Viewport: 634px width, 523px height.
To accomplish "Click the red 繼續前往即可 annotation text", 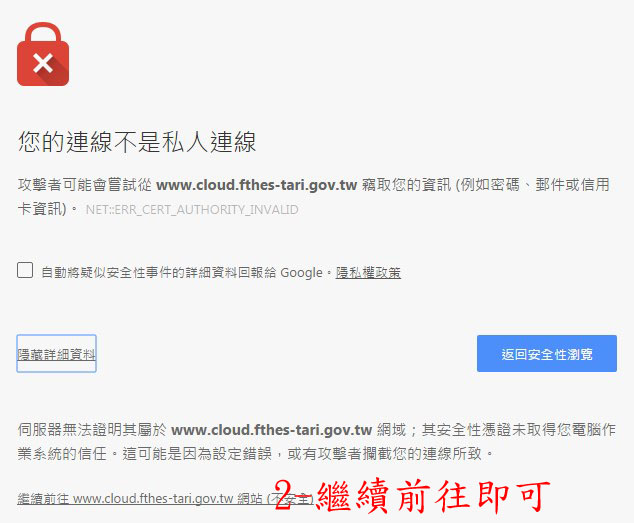I will point(433,496).
